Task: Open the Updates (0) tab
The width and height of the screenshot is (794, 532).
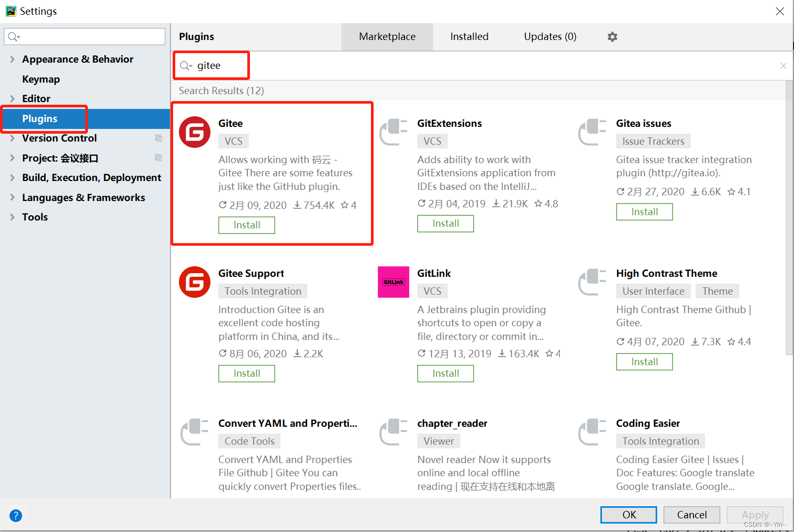Action: 550,37
